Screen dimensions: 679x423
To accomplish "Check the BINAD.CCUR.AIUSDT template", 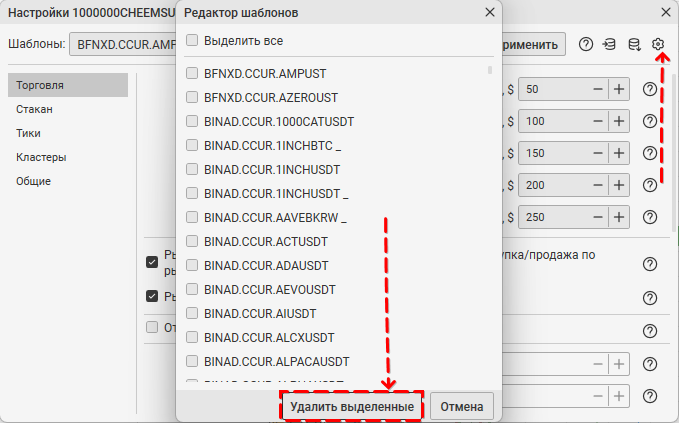I will 192,313.
